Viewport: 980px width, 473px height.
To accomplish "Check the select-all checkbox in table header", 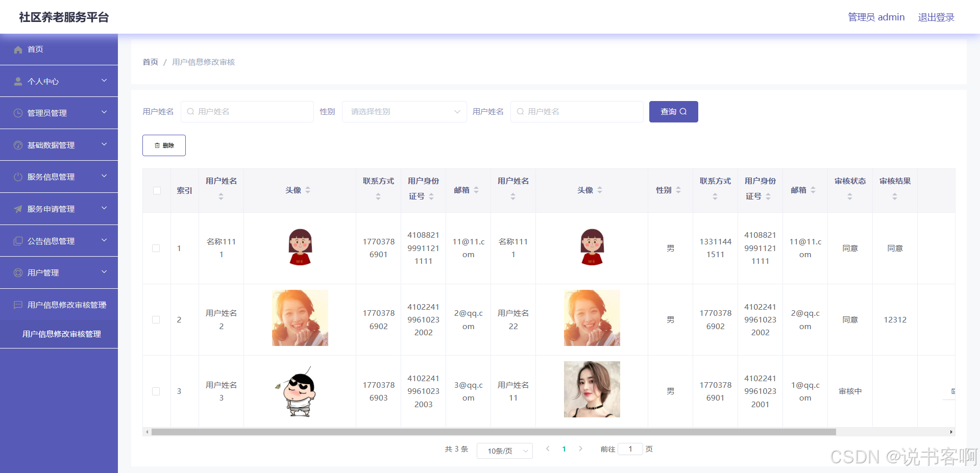I will point(156,190).
